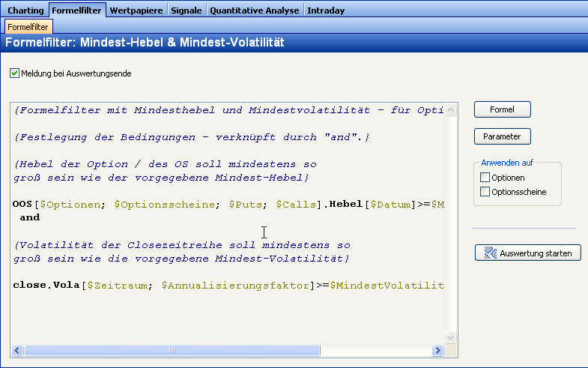The height and width of the screenshot is (368, 588).
Task: Switch to the Charting tab
Action: 25,10
